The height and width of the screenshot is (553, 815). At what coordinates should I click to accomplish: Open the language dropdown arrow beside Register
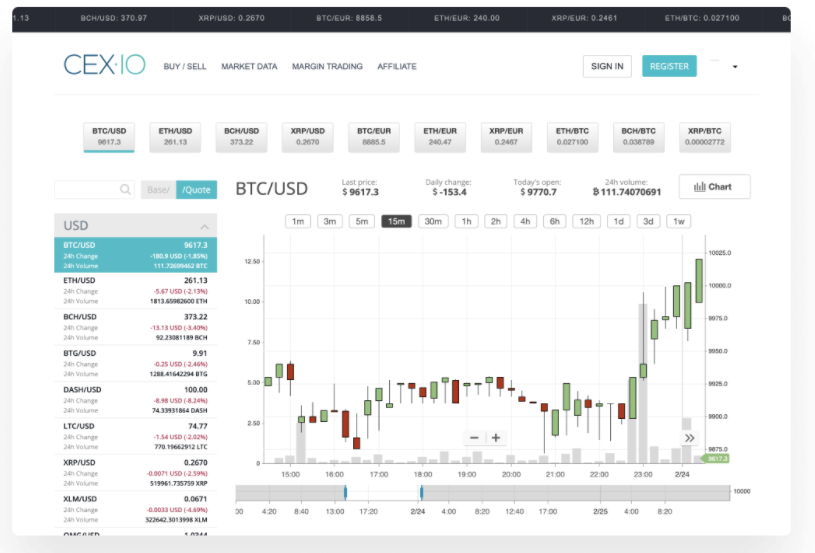735,67
